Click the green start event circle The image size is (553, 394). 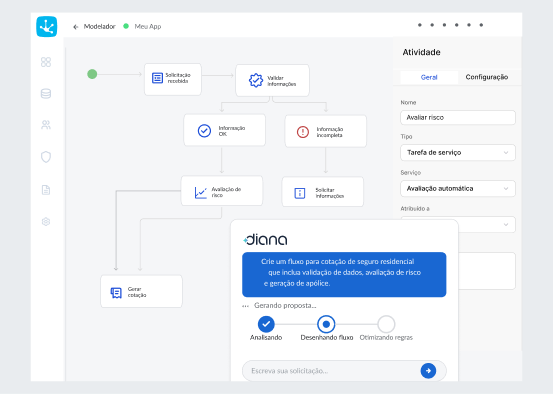coord(92,74)
